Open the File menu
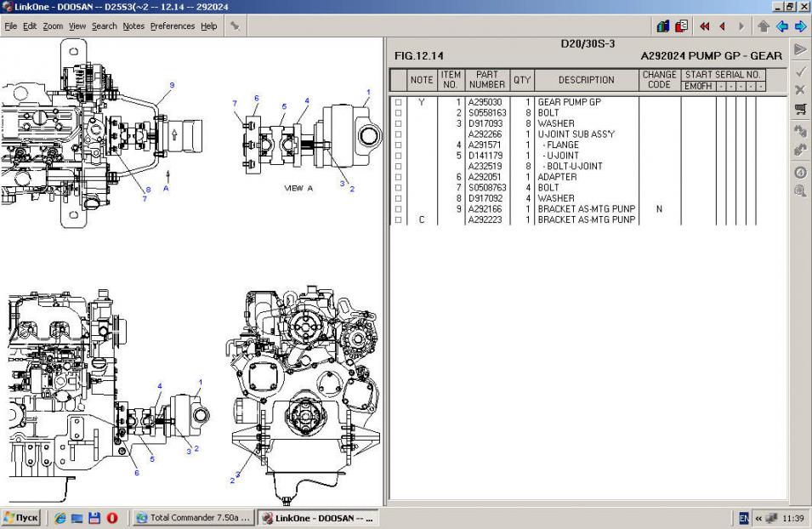The height and width of the screenshot is (529, 812). [x=11, y=26]
